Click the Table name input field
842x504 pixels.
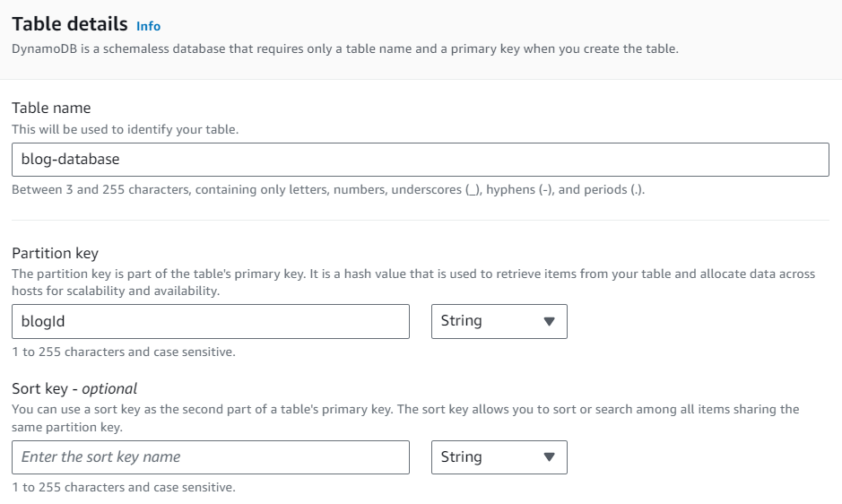pos(420,160)
